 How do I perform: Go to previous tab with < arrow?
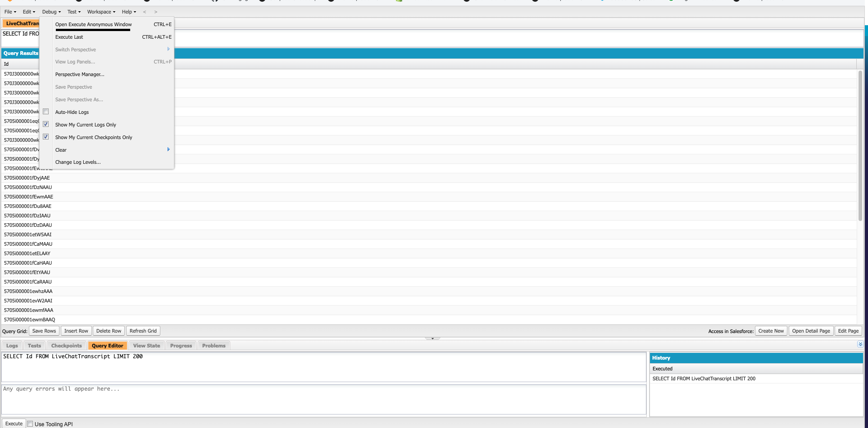(x=145, y=12)
